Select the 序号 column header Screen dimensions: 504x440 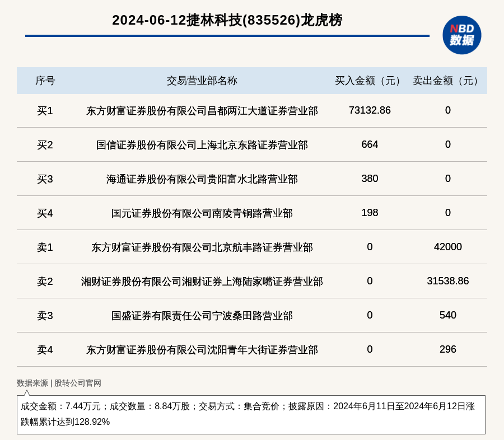tap(45, 81)
